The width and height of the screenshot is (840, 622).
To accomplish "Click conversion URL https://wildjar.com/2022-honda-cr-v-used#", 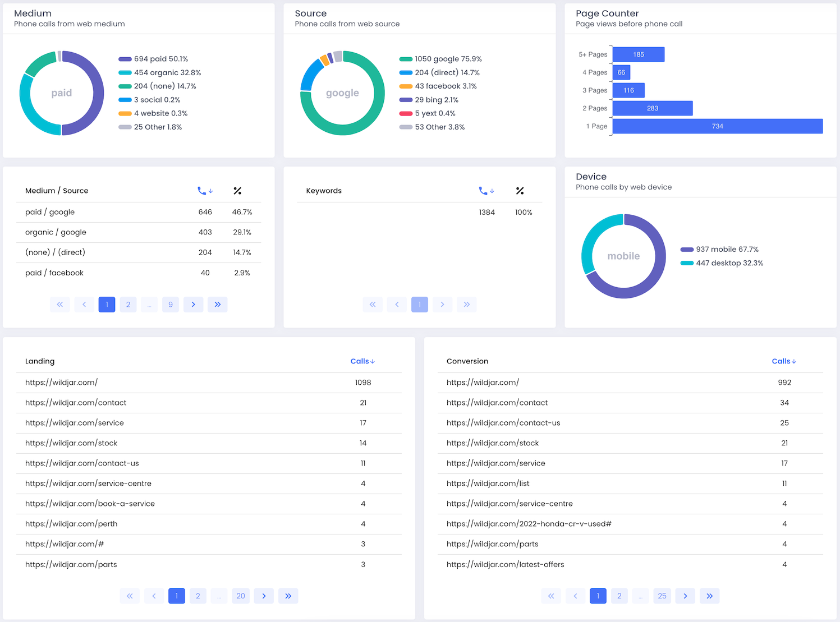I will tap(529, 524).
